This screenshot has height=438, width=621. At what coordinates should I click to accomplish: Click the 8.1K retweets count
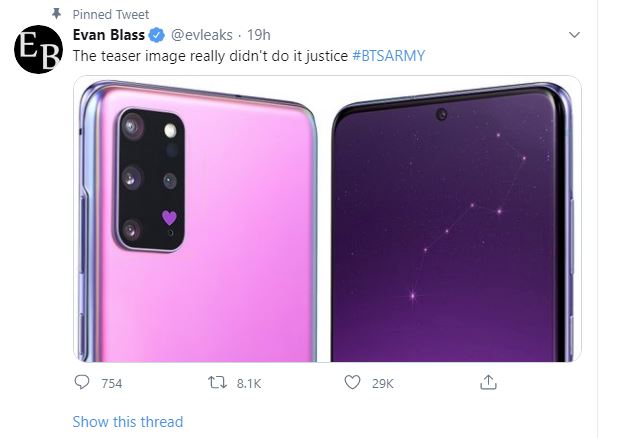[x=247, y=383]
